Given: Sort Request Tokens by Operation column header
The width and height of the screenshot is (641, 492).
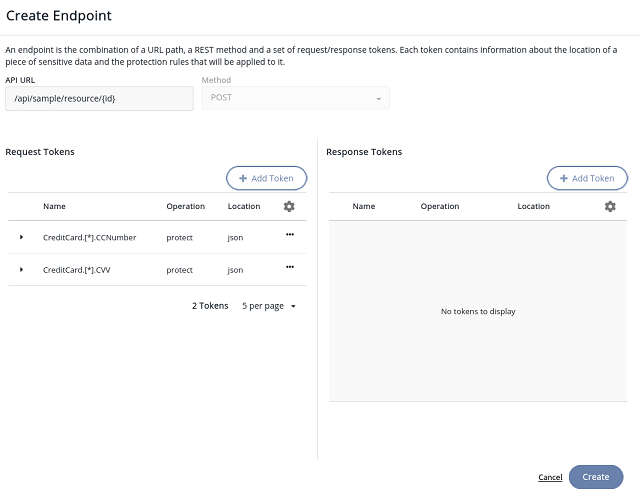Looking at the screenshot, I should [x=185, y=206].
